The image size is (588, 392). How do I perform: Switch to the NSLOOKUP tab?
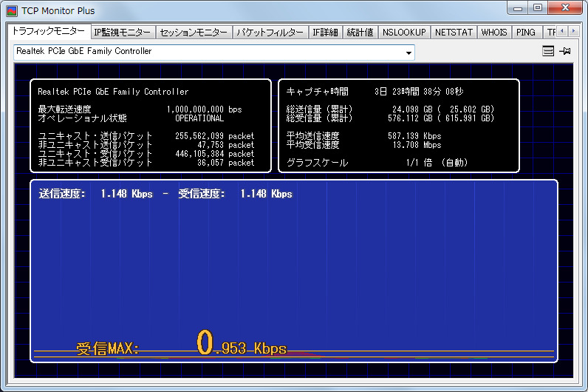coord(404,33)
